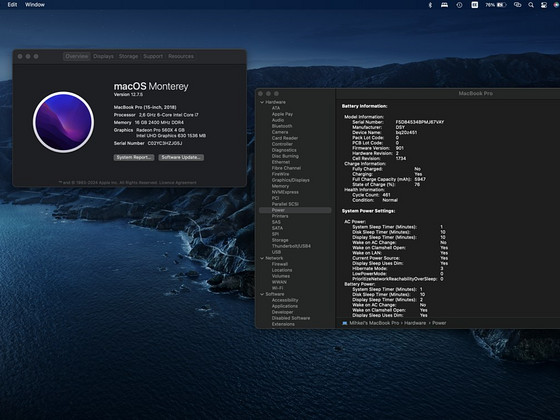Select Fibre Channel in the sidebar
Screen dimensions: 560x420
[x=286, y=168]
